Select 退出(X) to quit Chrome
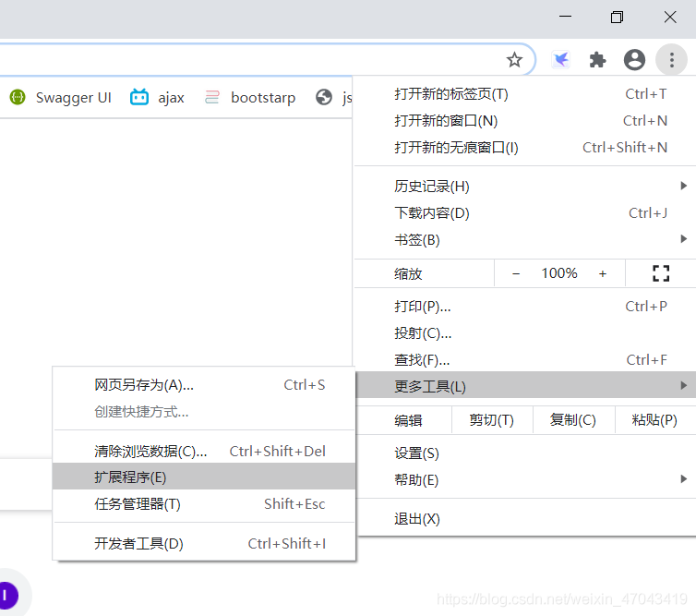 [525, 519]
